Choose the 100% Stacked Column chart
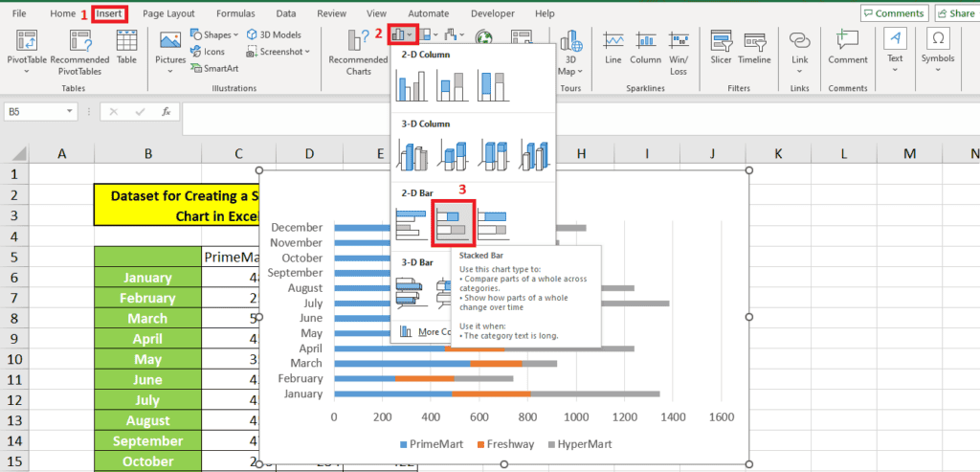This screenshot has width=980, height=472. tap(494, 85)
